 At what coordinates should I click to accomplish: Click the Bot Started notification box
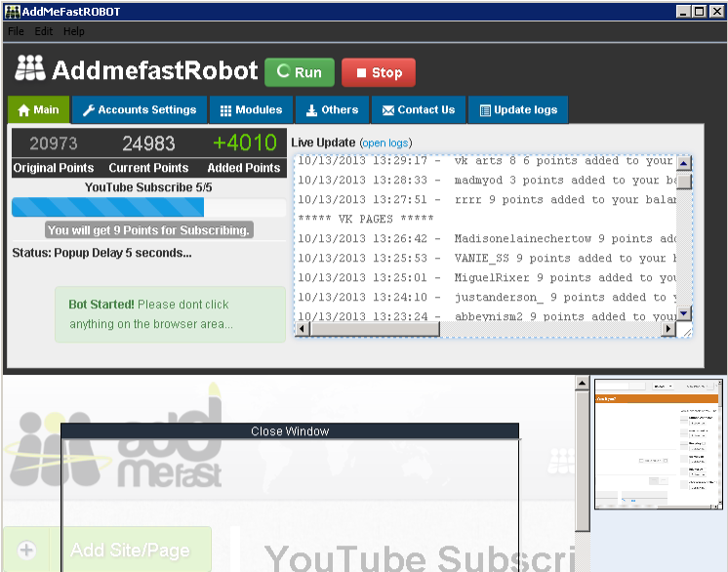coord(170,314)
